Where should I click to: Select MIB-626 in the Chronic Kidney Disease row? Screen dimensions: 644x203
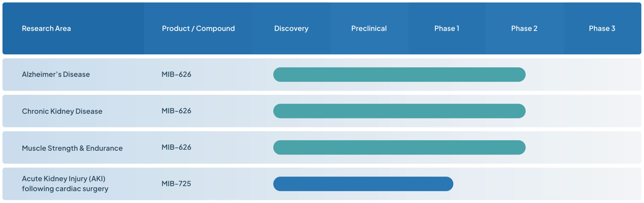pos(176,111)
